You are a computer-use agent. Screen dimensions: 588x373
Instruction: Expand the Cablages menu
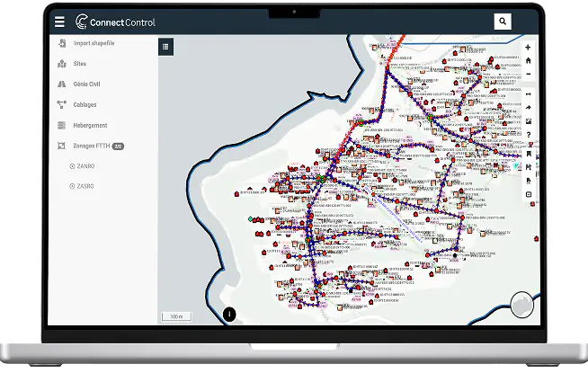[x=85, y=104]
